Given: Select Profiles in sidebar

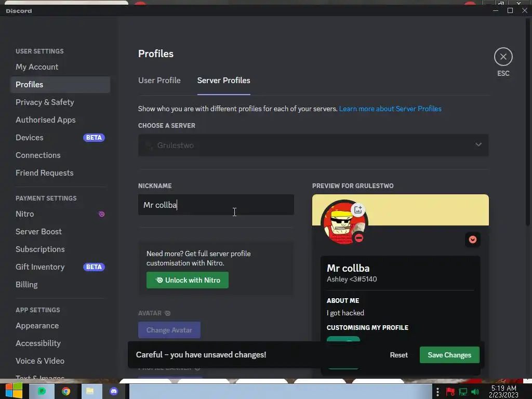Looking at the screenshot, I should click(x=60, y=85).
